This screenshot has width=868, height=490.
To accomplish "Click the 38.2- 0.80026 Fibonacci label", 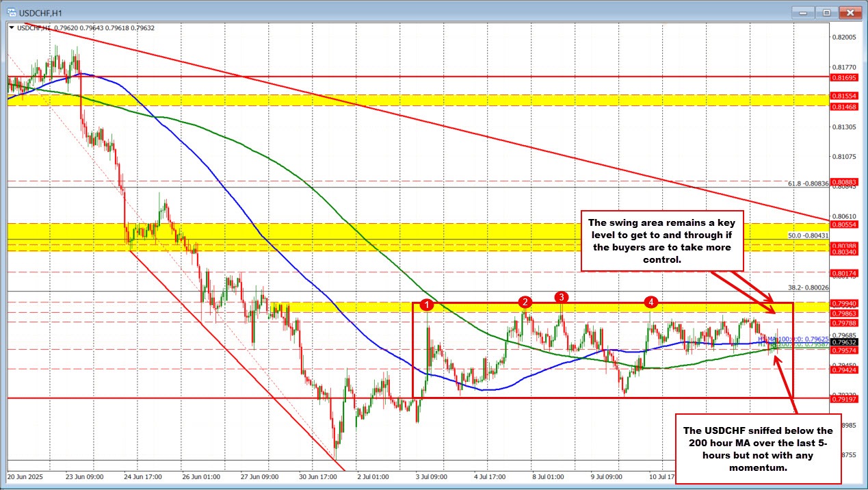I will tap(808, 287).
